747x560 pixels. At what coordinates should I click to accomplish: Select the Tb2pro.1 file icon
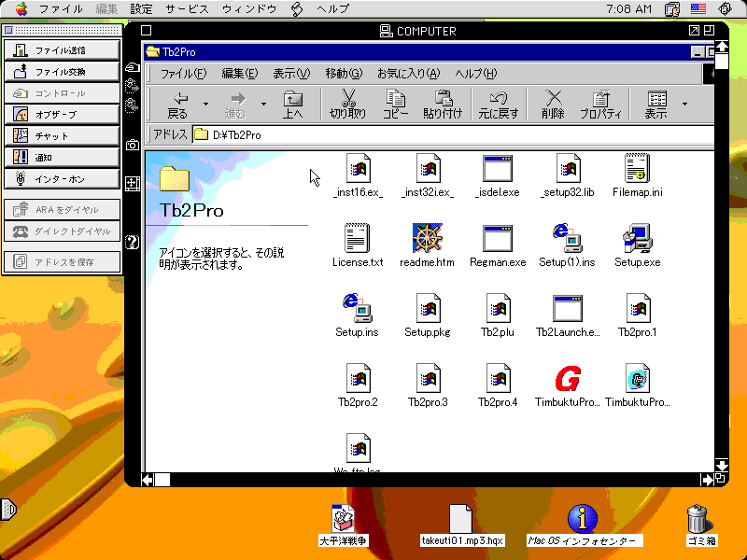coord(638,308)
